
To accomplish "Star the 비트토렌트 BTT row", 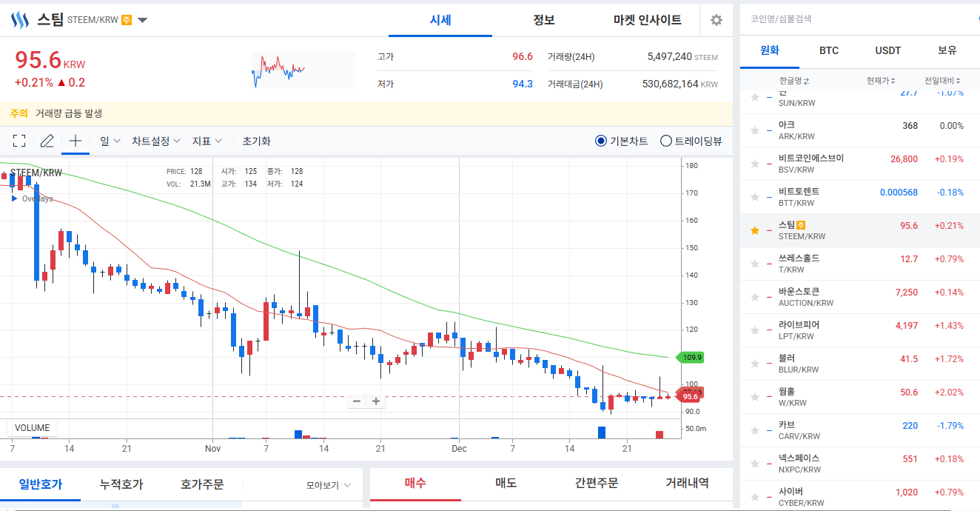I will click(755, 197).
